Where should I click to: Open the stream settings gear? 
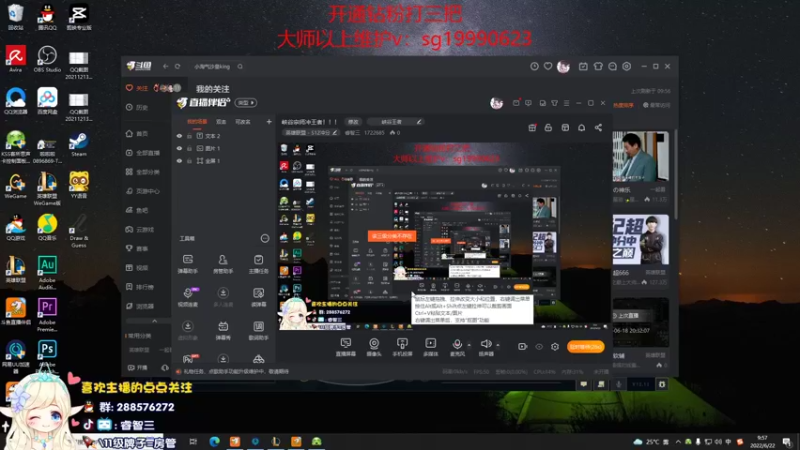(555, 347)
